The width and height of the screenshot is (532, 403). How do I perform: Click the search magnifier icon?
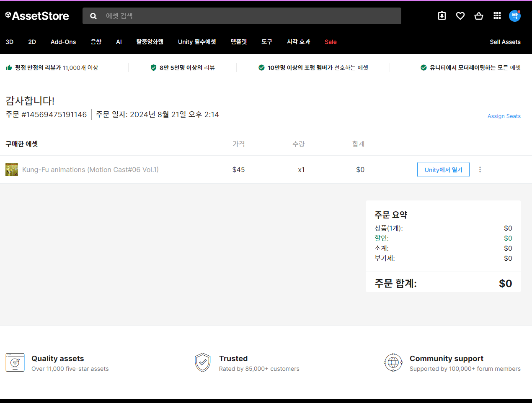93,16
